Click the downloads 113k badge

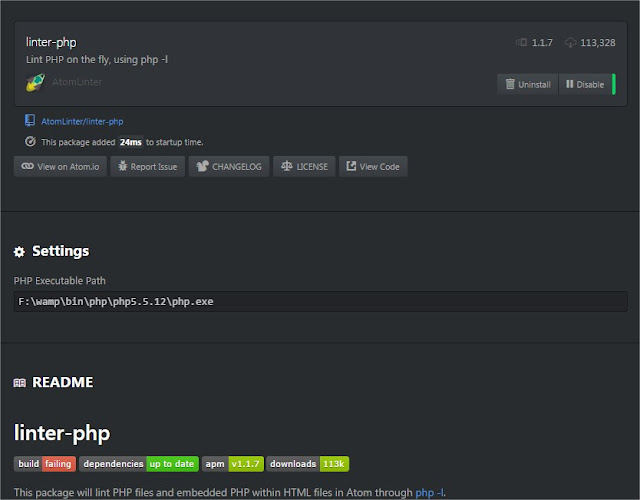(x=308, y=464)
